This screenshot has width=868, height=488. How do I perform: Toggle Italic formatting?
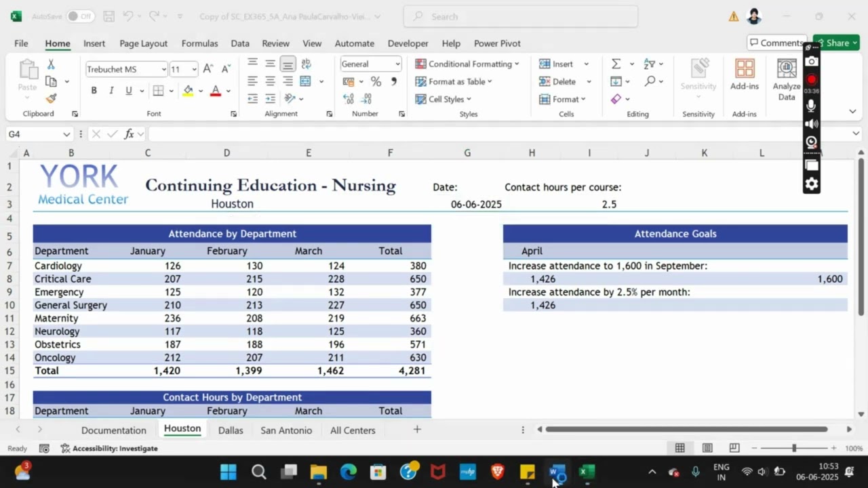click(x=111, y=91)
